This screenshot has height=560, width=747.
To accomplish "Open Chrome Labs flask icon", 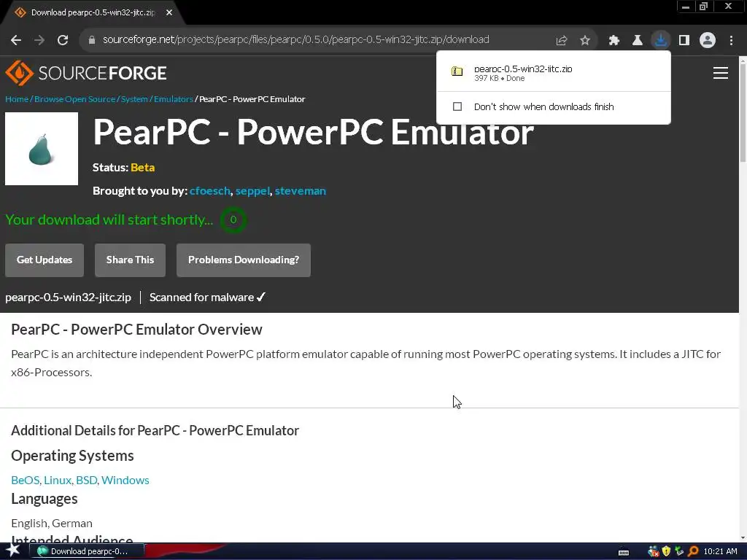I will 637,41.
